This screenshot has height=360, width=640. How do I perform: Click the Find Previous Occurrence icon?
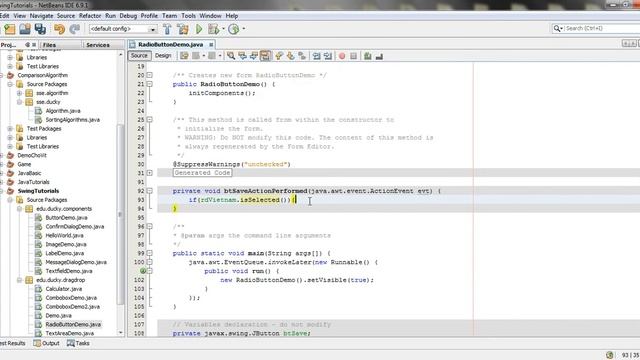242,56
